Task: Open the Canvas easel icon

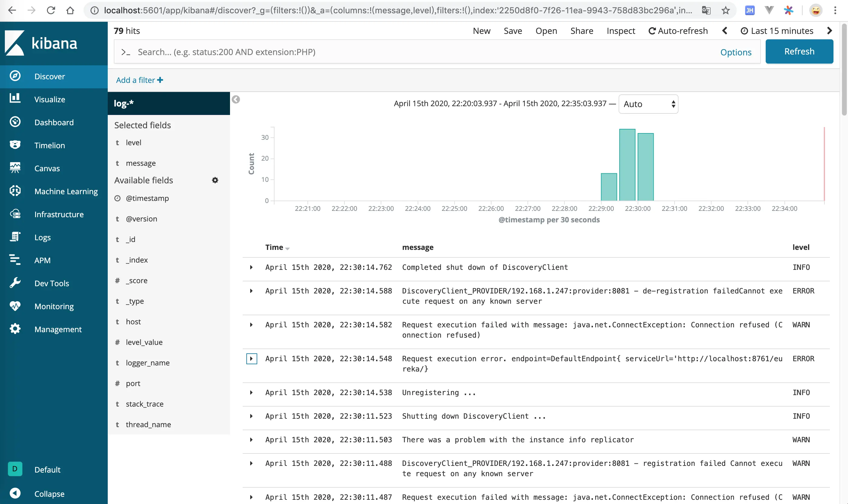Action: click(x=15, y=168)
